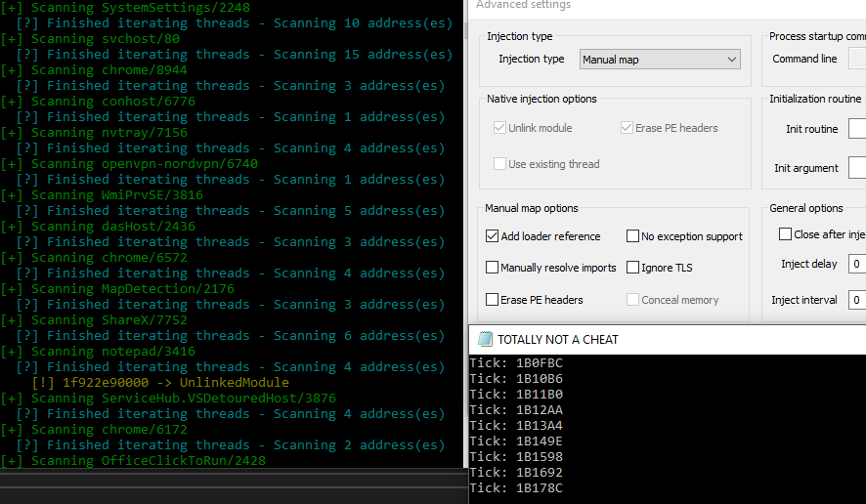Click the 'Scanning ShareX/7752' line
The height and width of the screenshot is (504, 866).
[x=94, y=320]
